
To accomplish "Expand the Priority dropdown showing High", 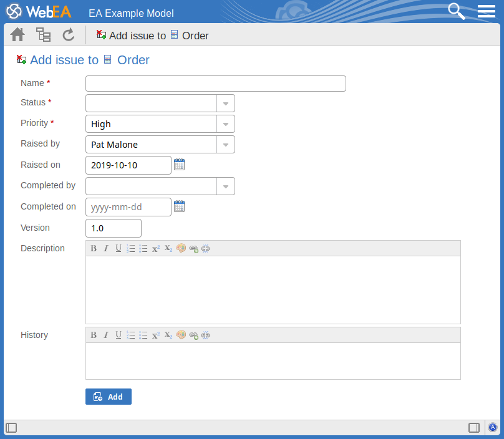I will pos(225,124).
